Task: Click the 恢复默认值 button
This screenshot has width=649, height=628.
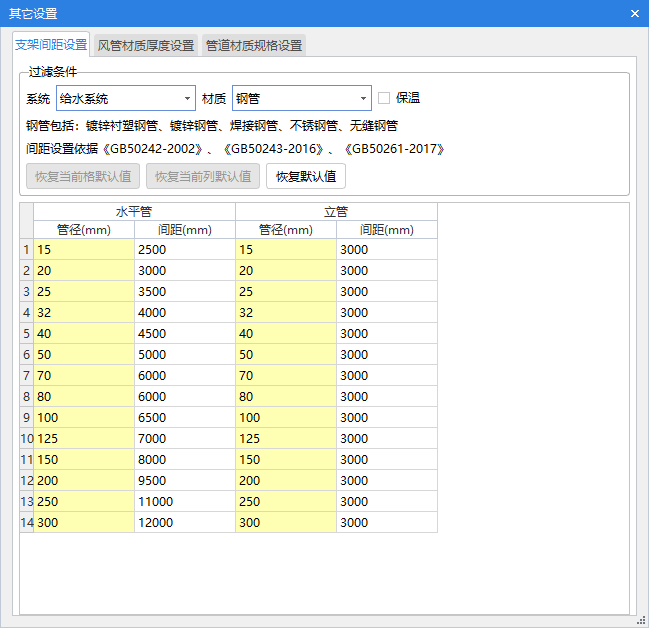Action: pyautogui.click(x=305, y=176)
